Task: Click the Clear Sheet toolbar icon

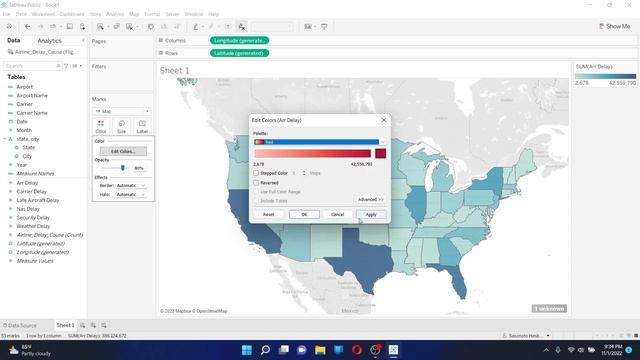Action: click(129, 27)
